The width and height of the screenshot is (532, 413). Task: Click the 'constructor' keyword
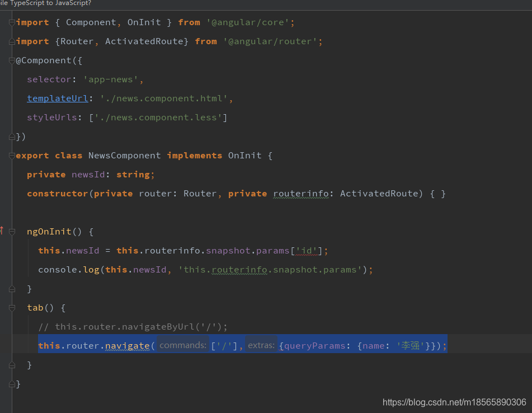tap(58, 194)
